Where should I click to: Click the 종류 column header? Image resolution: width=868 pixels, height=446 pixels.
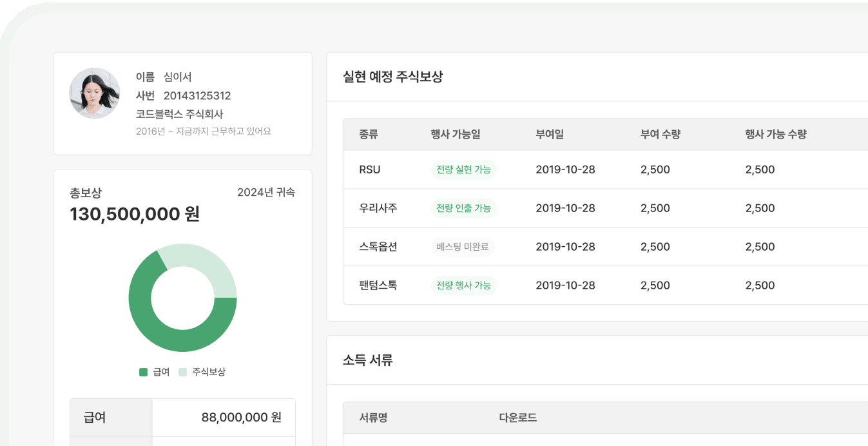369,135
